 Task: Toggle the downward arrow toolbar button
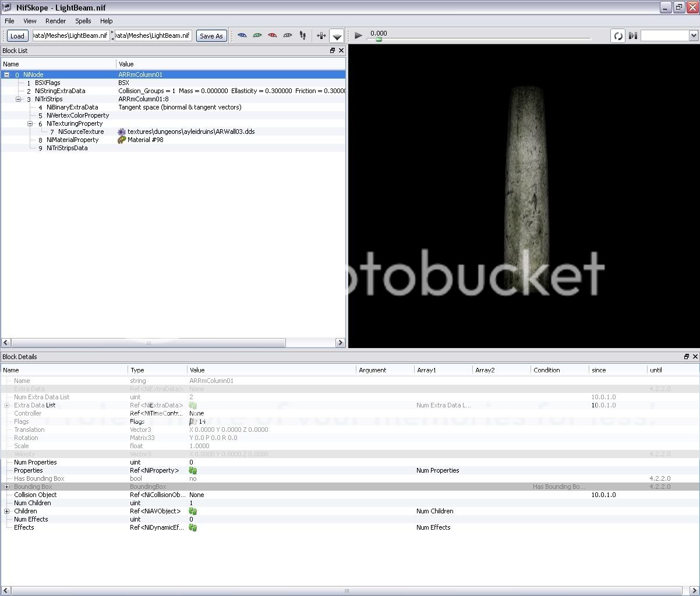point(337,36)
